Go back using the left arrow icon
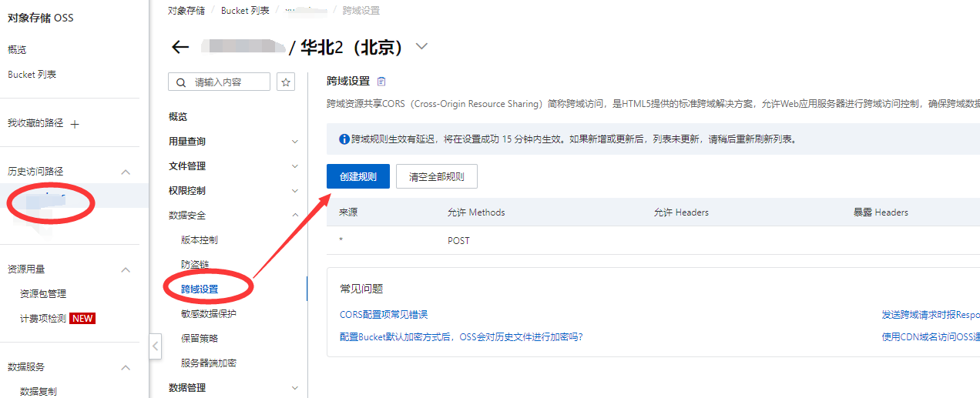Image resolution: width=980 pixels, height=398 pixels. tap(180, 48)
